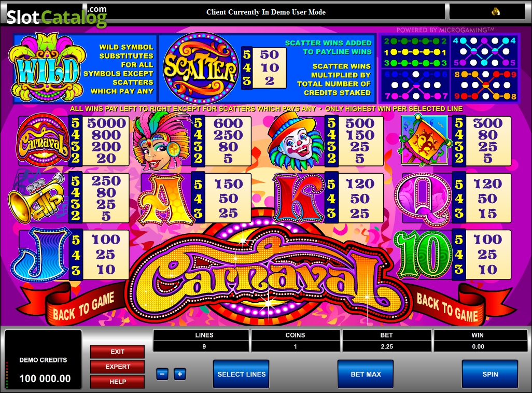Decrease coin size with minus button
The height and width of the screenshot is (393, 532).
tap(162, 374)
